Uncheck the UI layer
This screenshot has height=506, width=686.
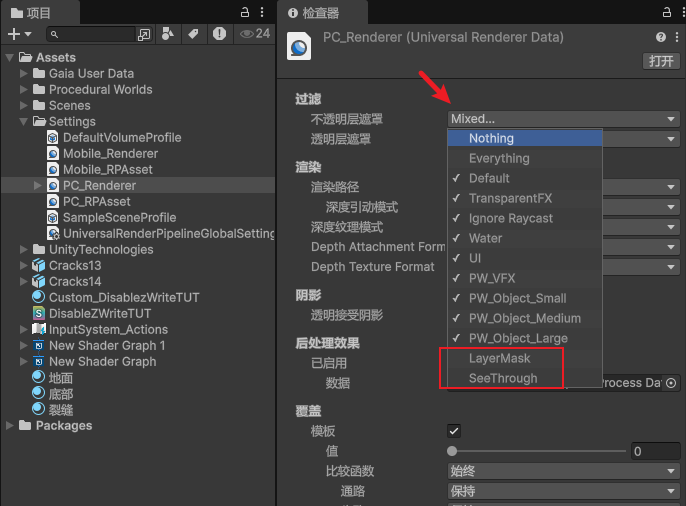pos(525,258)
